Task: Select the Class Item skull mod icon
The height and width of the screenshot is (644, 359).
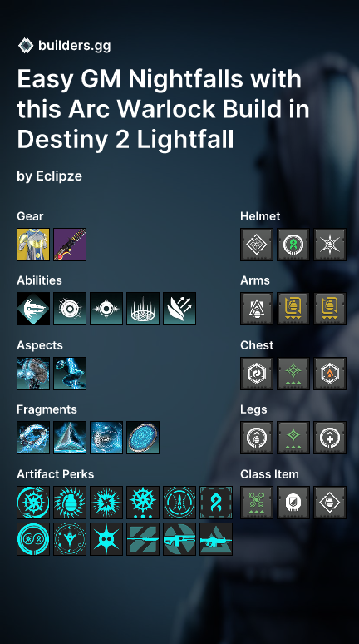Action: [x=293, y=503]
